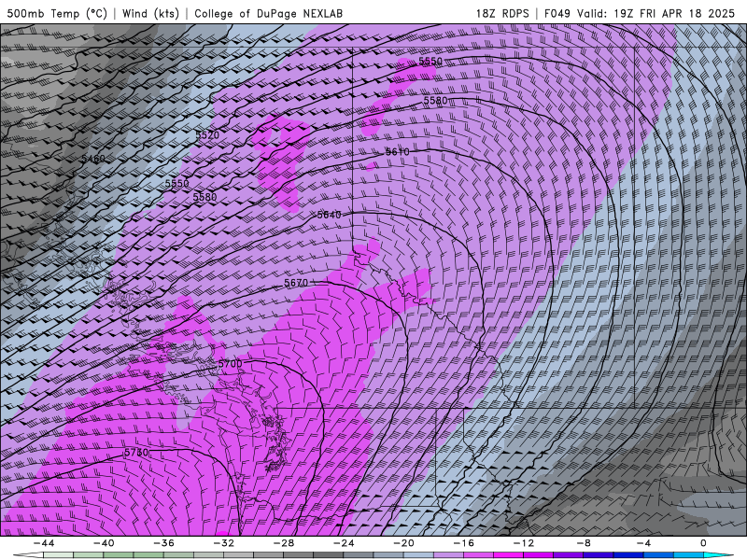The width and height of the screenshot is (747, 560).
Task: Click the -16 colorbar tick label
Action: pos(464,543)
